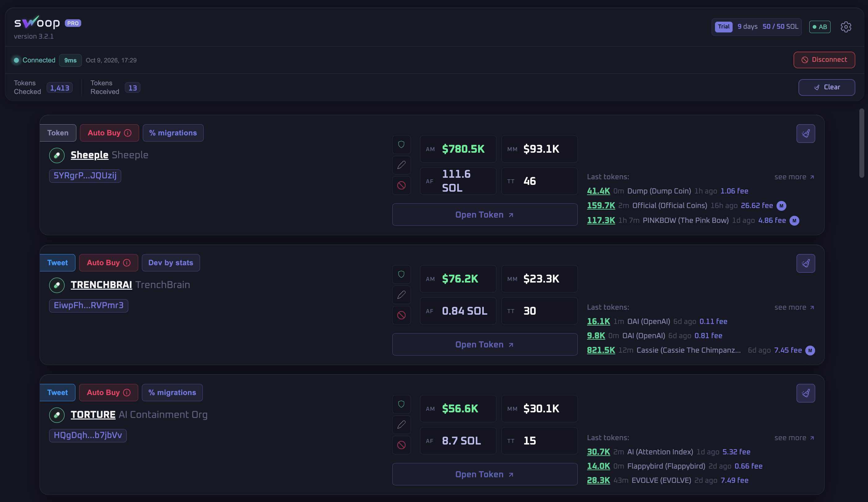Open Token button for Sheeple
This screenshot has height=502, width=868.
(485, 215)
